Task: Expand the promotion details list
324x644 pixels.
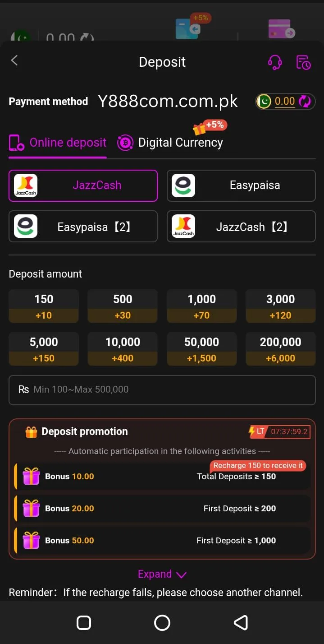Action: [162, 574]
